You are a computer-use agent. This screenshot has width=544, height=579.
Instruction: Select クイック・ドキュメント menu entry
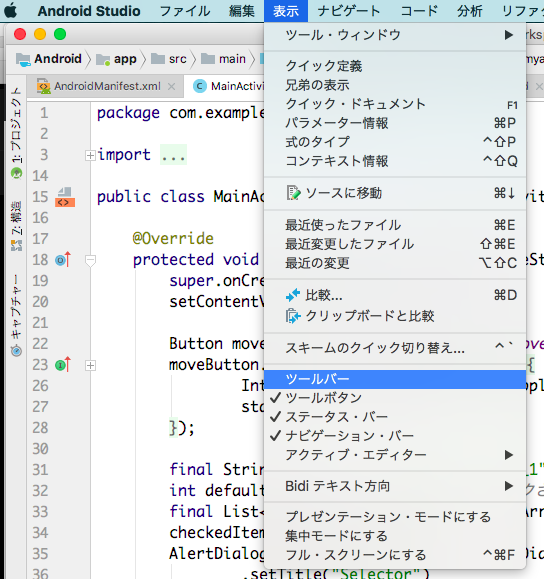(x=395, y=104)
